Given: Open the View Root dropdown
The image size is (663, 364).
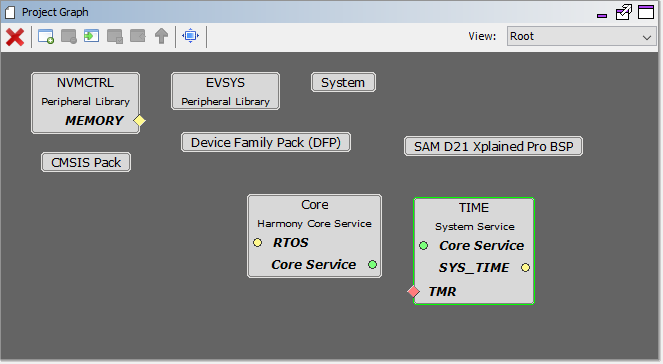Looking at the screenshot, I should [581, 37].
